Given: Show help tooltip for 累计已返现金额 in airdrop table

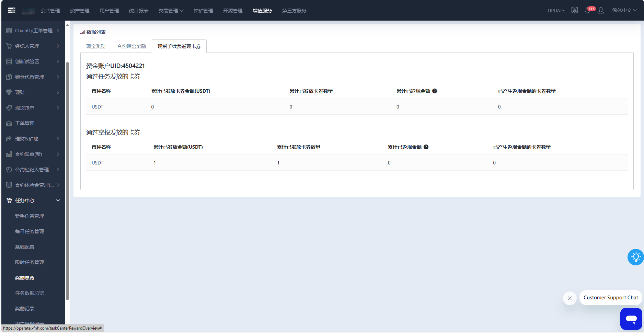Looking at the screenshot, I should (x=426, y=147).
